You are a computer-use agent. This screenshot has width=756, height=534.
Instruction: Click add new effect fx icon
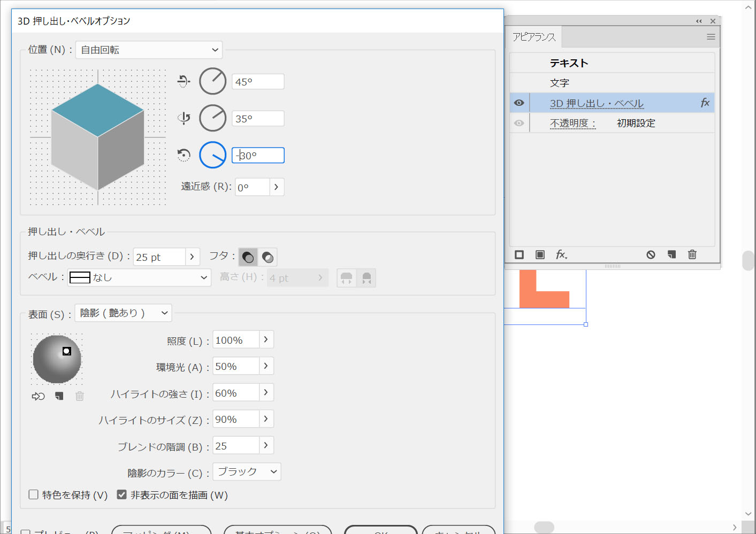(561, 254)
